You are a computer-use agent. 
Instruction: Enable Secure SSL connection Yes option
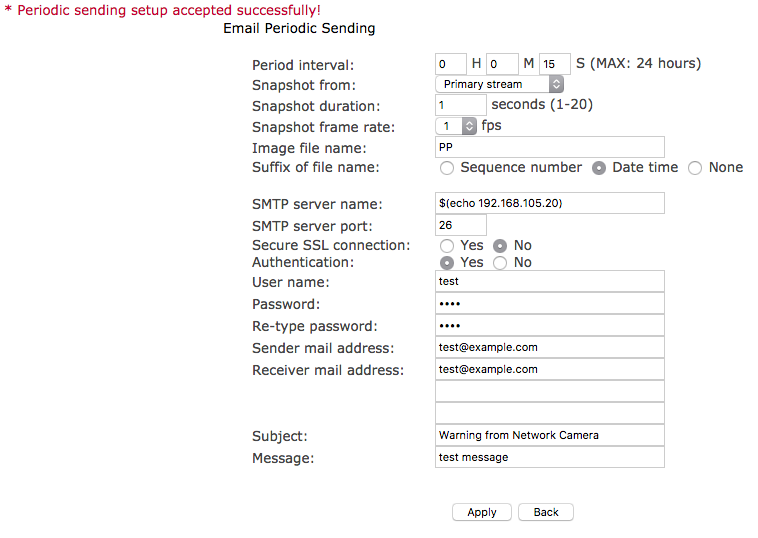(447, 246)
